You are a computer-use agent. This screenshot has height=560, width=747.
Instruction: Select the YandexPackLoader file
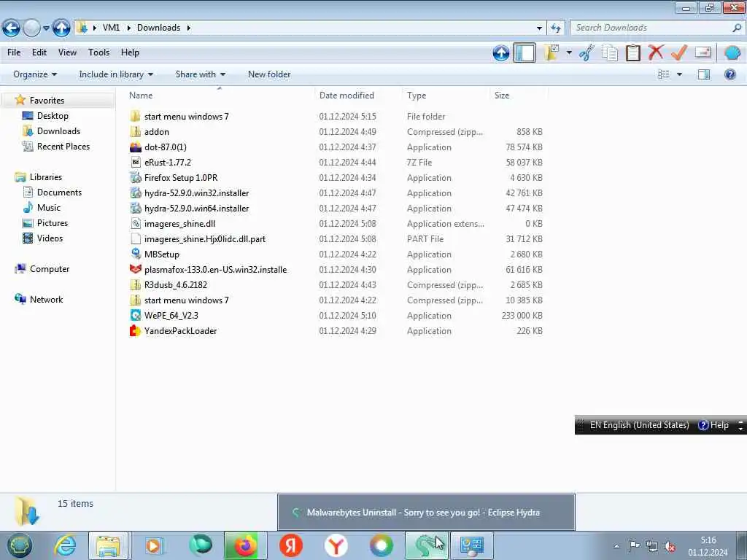pyautogui.click(x=180, y=331)
